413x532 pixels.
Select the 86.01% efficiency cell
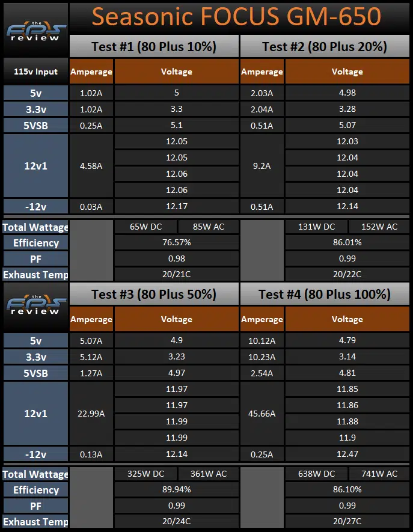(x=347, y=243)
